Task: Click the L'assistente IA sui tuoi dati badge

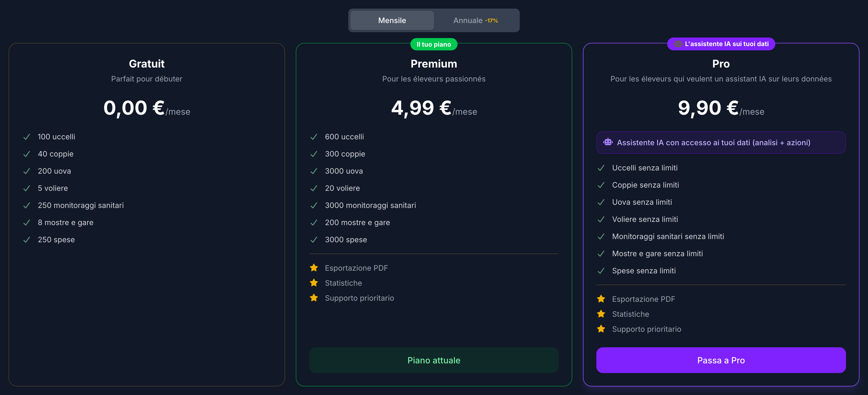Action: click(721, 44)
